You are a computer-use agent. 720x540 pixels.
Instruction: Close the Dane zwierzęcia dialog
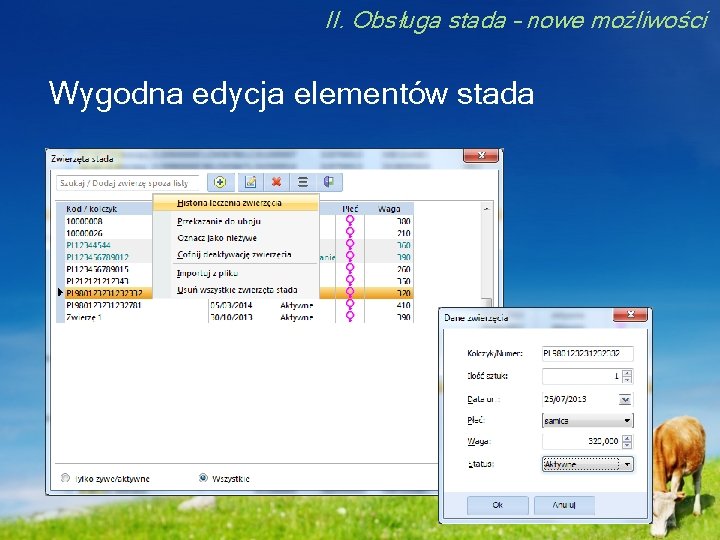(630, 315)
